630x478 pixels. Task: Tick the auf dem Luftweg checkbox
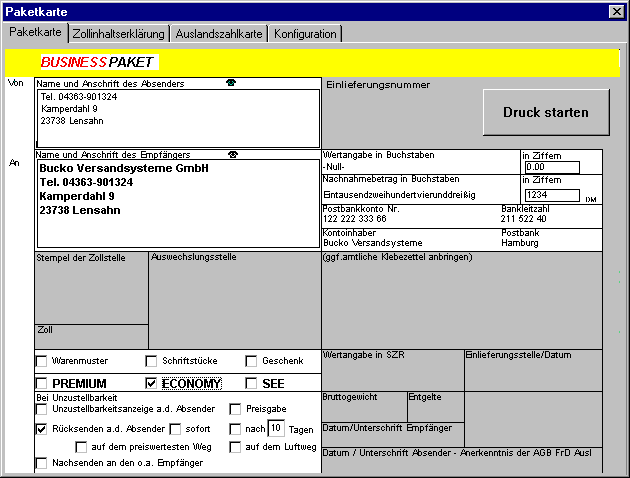coord(235,447)
